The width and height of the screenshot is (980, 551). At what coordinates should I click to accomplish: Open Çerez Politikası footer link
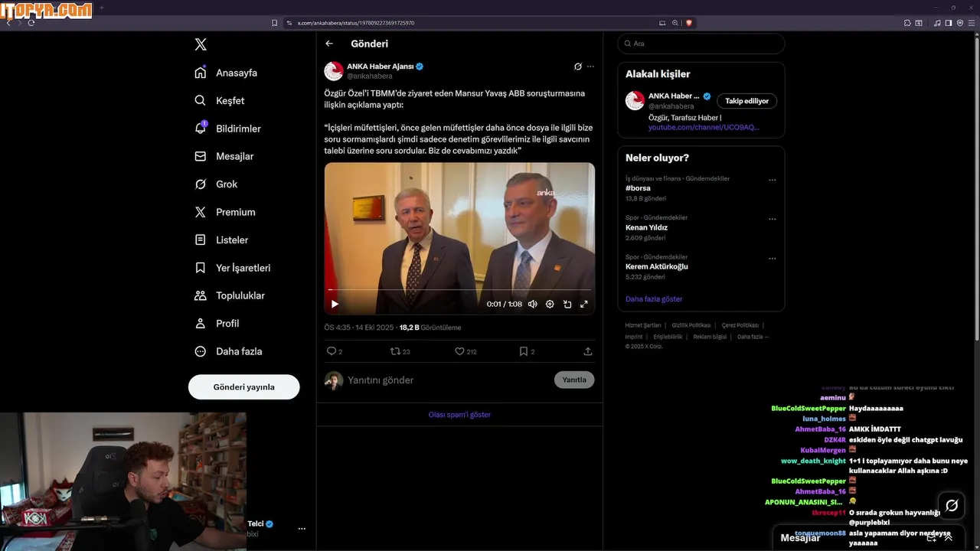point(740,325)
